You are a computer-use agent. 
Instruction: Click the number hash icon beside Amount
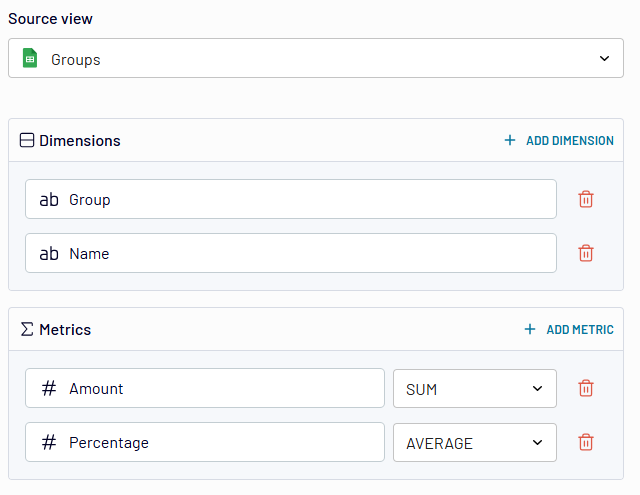click(49, 389)
